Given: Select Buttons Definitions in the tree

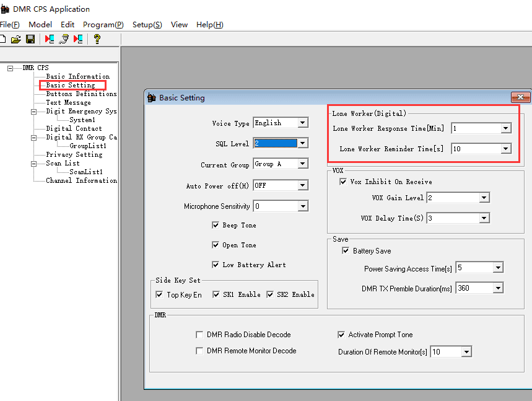Looking at the screenshot, I should pos(81,94).
